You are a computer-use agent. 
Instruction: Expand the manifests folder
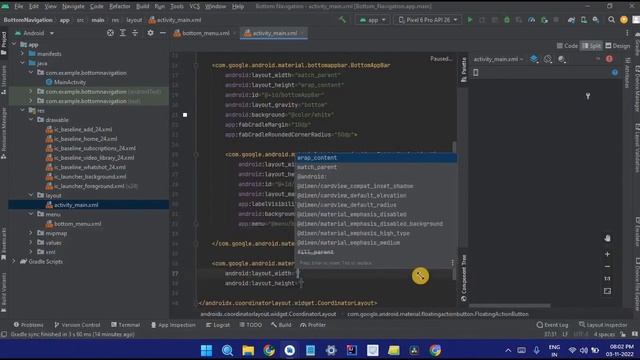click(x=22, y=54)
